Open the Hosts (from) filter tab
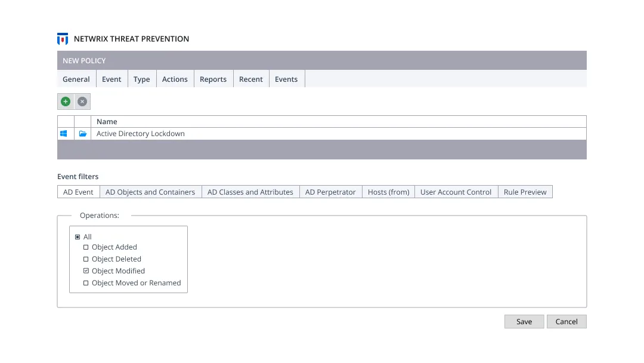Viewport: 644px width, 363px height. pyautogui.click(x=389, y=192)
